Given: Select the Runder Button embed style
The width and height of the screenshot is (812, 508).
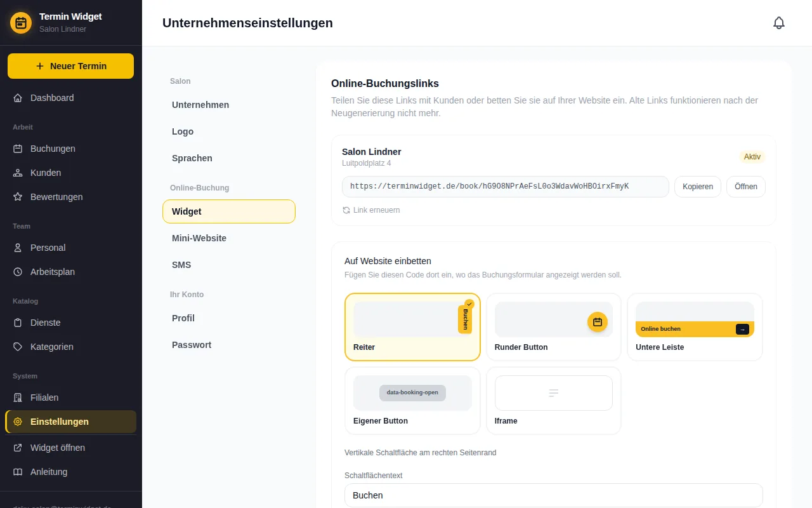Looking at the screenshot, I should click(554, 327).
